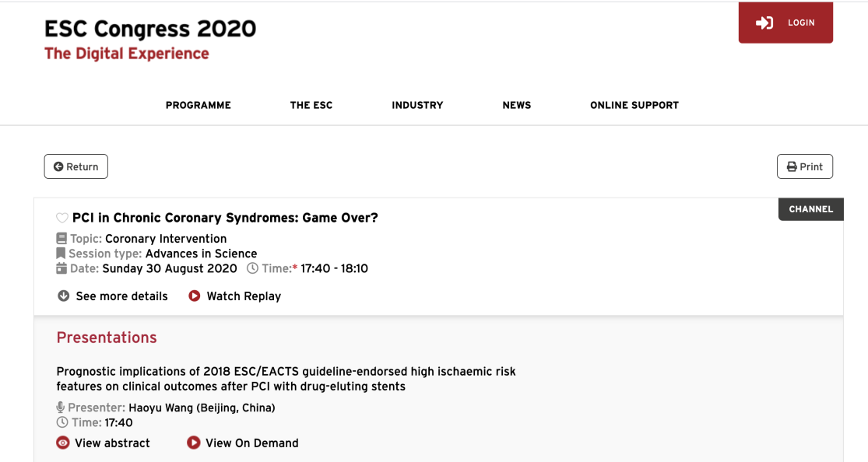Click the View On Demand play icon
This screenshot has height=462, width=868.
(x=193, y=443)
